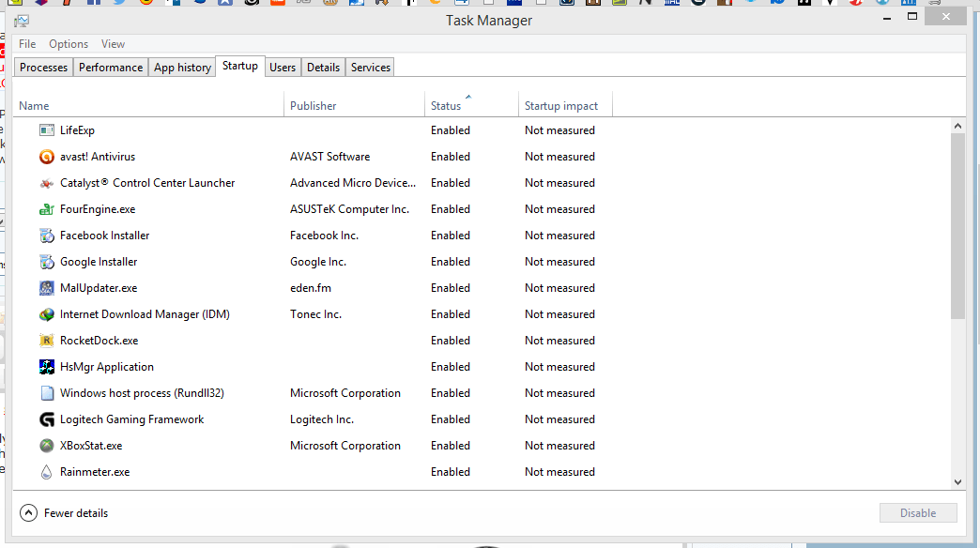Click the Google Installer icon
This screenshot has width=980, height=548.
click(47, 261)
